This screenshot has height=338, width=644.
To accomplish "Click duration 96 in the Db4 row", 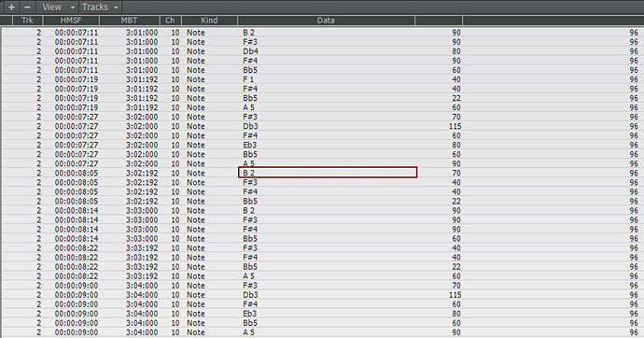I will click(x=634, y=51).
